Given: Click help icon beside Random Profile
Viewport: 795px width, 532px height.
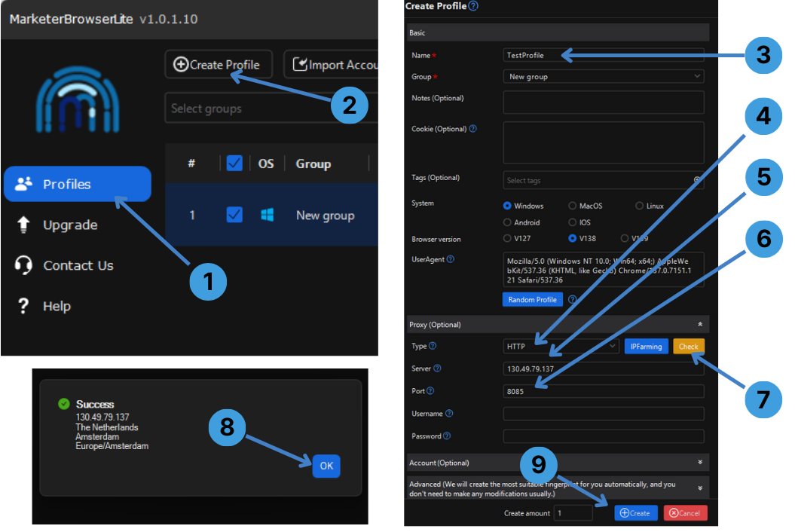Looking at the screenshot, I should click(573, 300).
